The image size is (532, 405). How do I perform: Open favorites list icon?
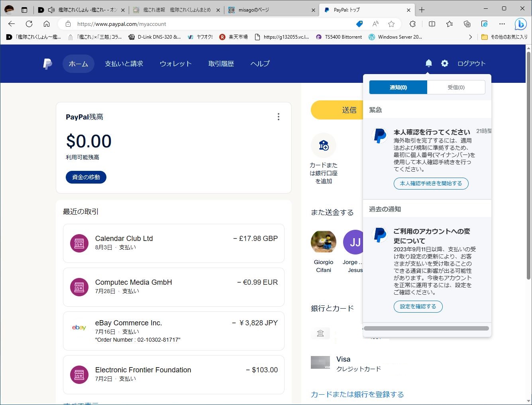[450, 24]
